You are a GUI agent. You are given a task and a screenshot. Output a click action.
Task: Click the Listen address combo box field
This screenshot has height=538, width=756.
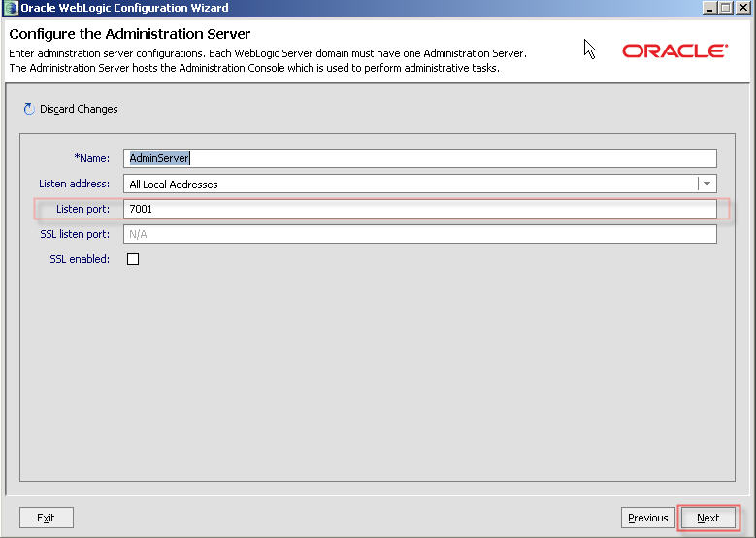point(420,184)
